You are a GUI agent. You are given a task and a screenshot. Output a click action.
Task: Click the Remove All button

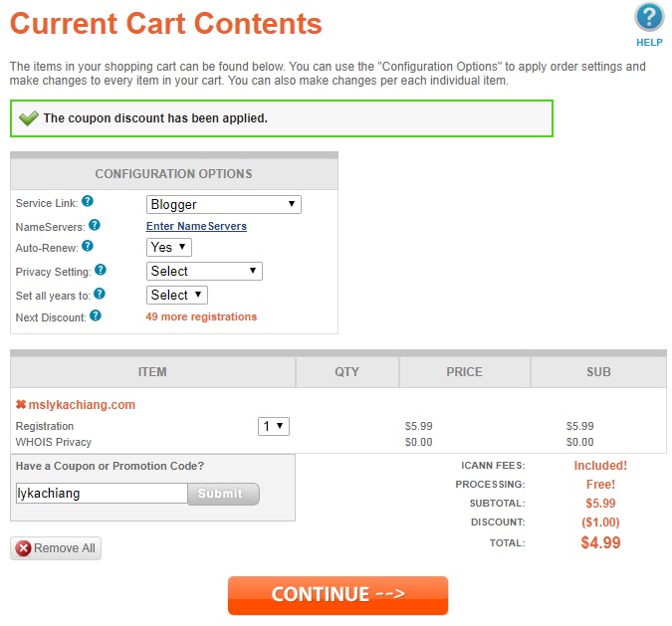(x=56, y=548)
